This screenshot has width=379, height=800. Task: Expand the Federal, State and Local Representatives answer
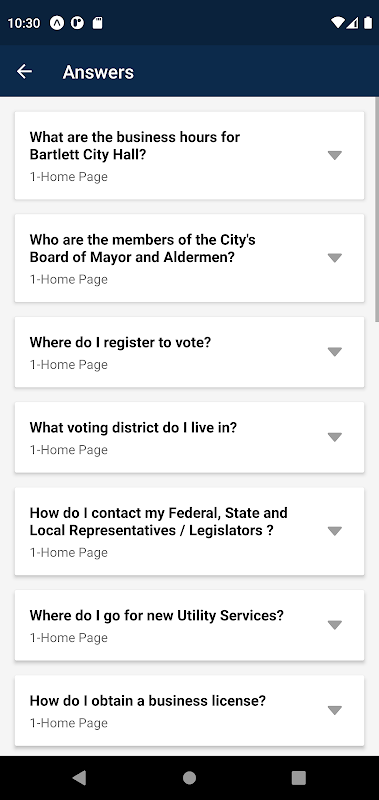(335, 531)
